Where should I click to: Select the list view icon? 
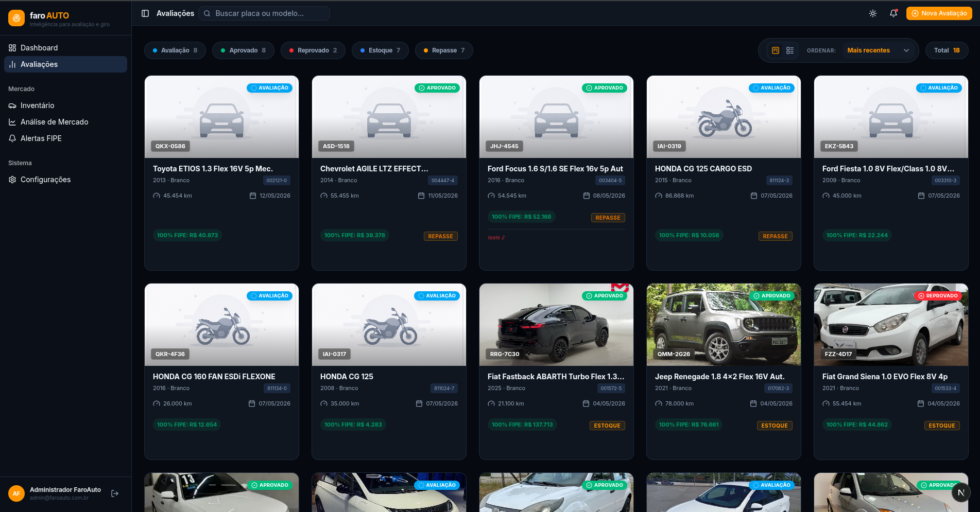point(790,50)
